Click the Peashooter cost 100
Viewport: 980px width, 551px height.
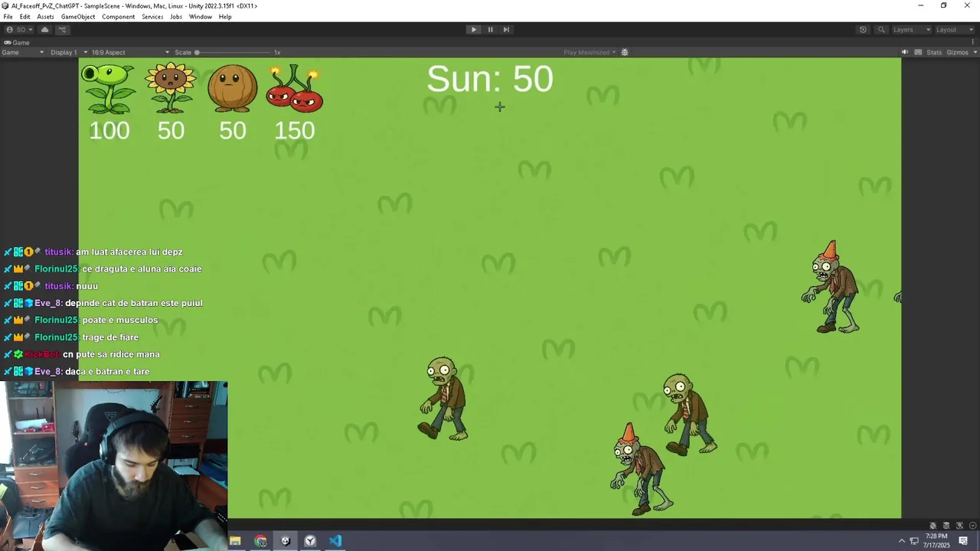pyautogui.click(x=109, y=131)
